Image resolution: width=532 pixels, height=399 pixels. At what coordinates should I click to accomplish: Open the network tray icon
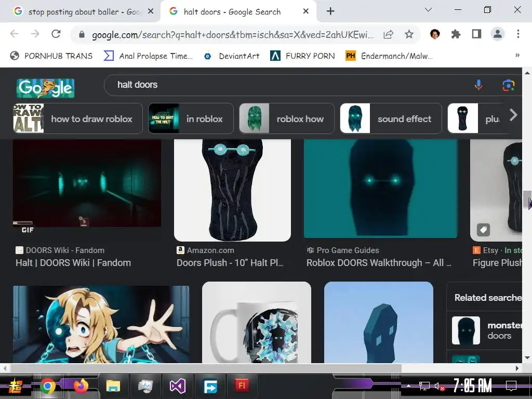point(424,386)
